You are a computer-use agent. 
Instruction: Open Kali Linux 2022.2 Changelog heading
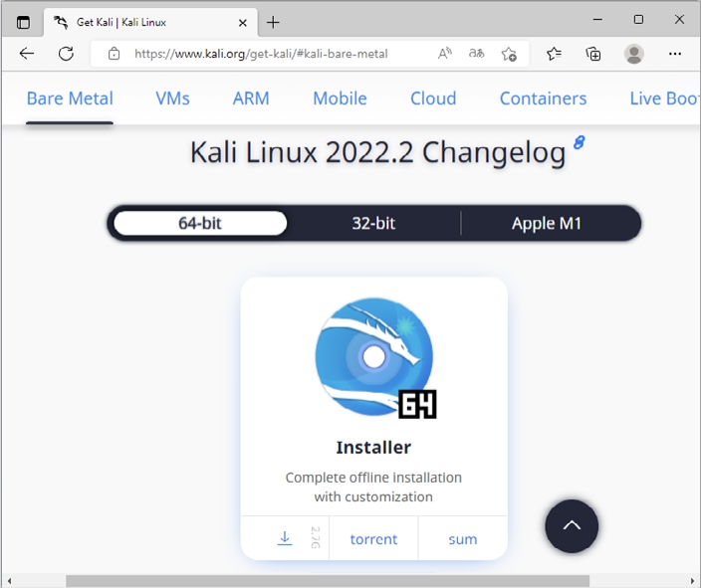pos(377,153)
